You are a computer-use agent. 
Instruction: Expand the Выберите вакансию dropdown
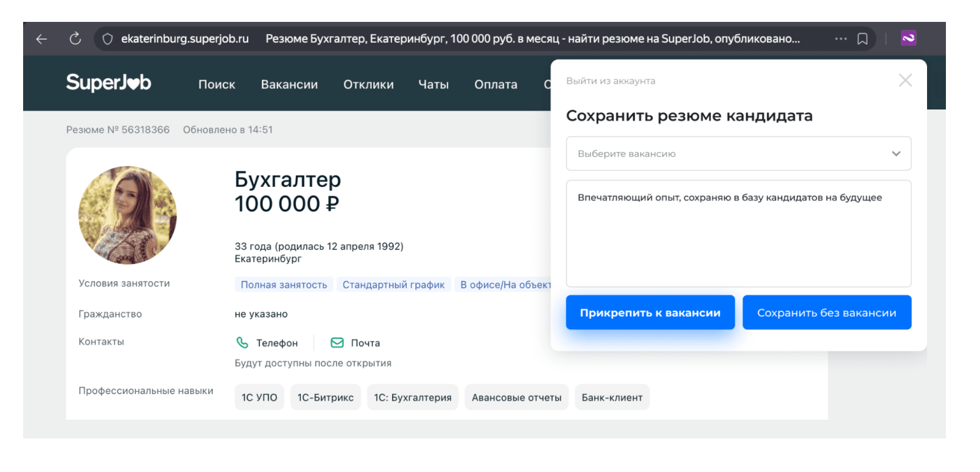pos(738,154)
